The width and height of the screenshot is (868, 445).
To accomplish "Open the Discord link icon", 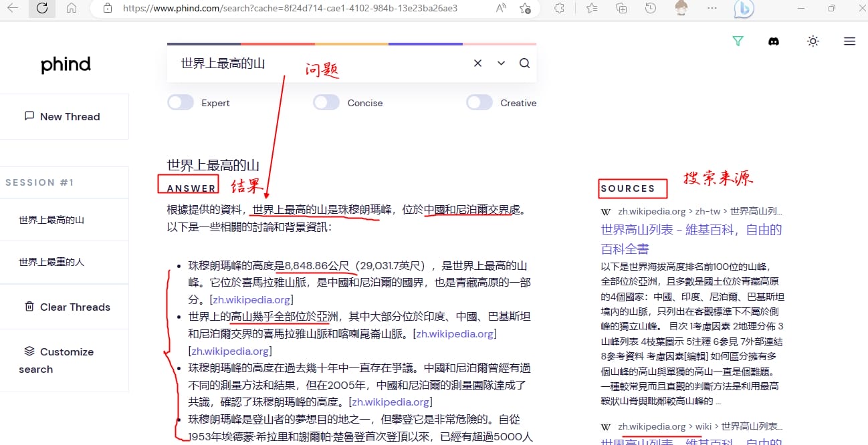I will [x=774, y=41].
